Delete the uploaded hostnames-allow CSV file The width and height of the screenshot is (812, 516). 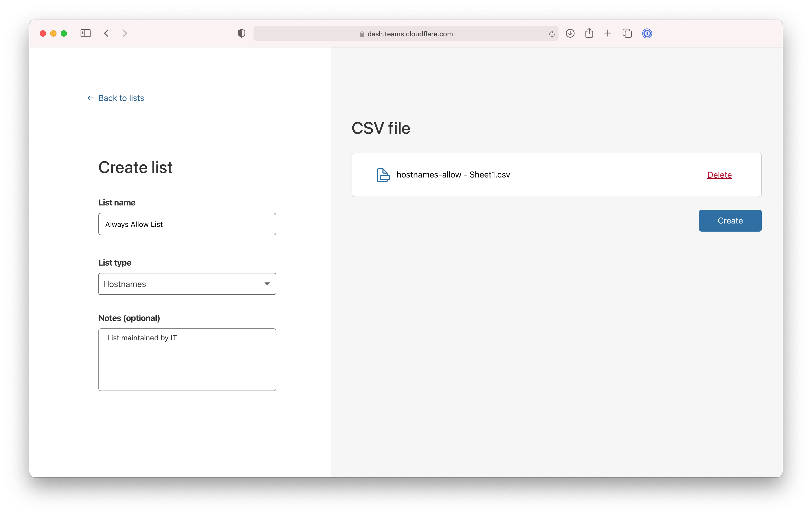[x=719, y=175]
